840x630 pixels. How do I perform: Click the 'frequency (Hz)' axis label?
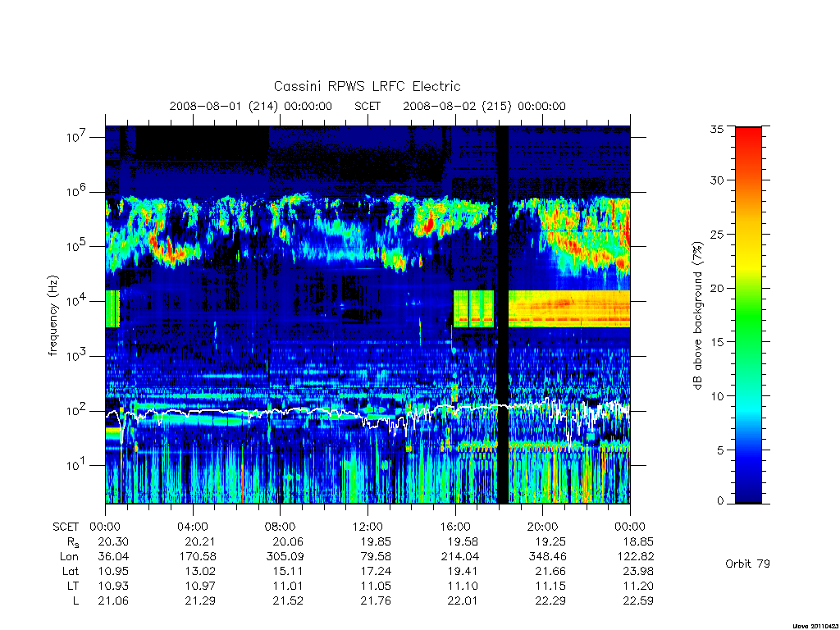click(52, 315)
